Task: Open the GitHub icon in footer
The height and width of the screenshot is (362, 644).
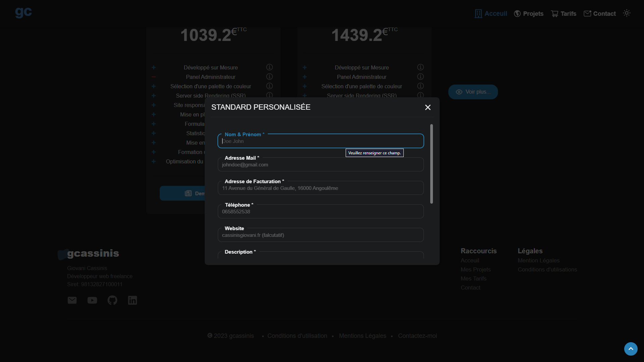Action: tap(112, 300)
